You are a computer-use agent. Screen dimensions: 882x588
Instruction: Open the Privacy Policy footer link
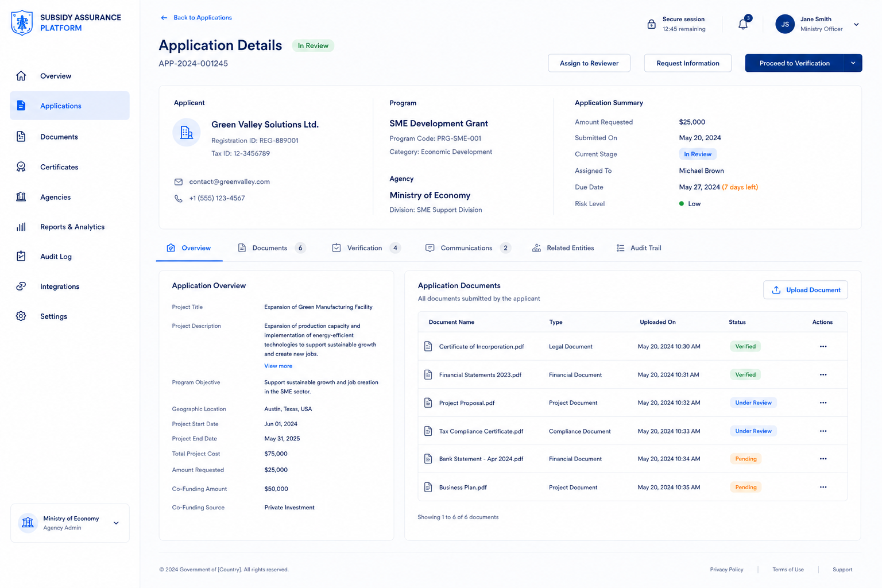[x=726, y=570]
